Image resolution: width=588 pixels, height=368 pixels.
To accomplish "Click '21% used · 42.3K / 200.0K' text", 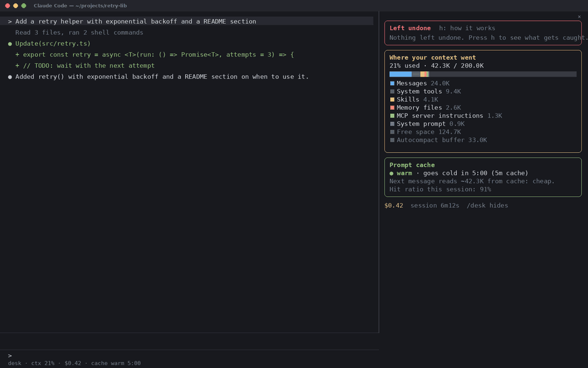I will [x=437, y=66].
